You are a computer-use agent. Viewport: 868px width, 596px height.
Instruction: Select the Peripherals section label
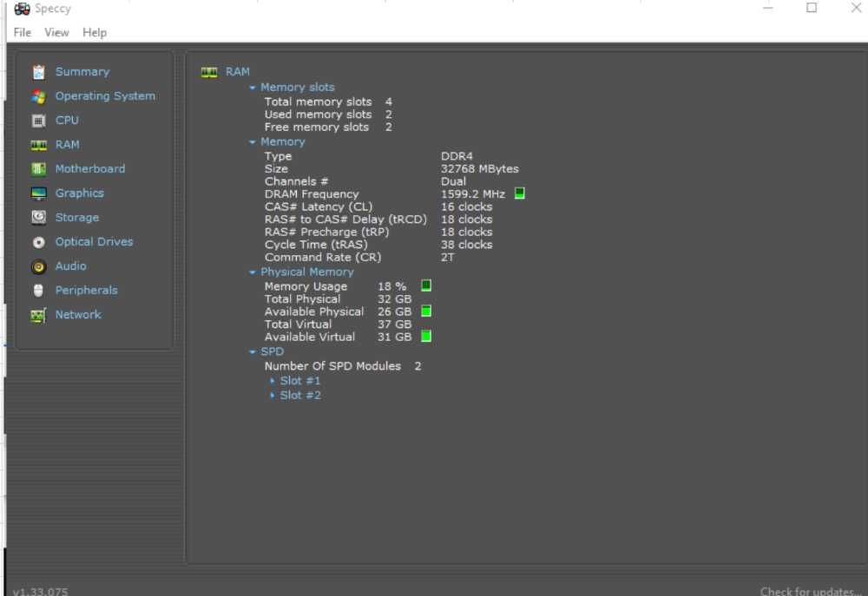86,291
